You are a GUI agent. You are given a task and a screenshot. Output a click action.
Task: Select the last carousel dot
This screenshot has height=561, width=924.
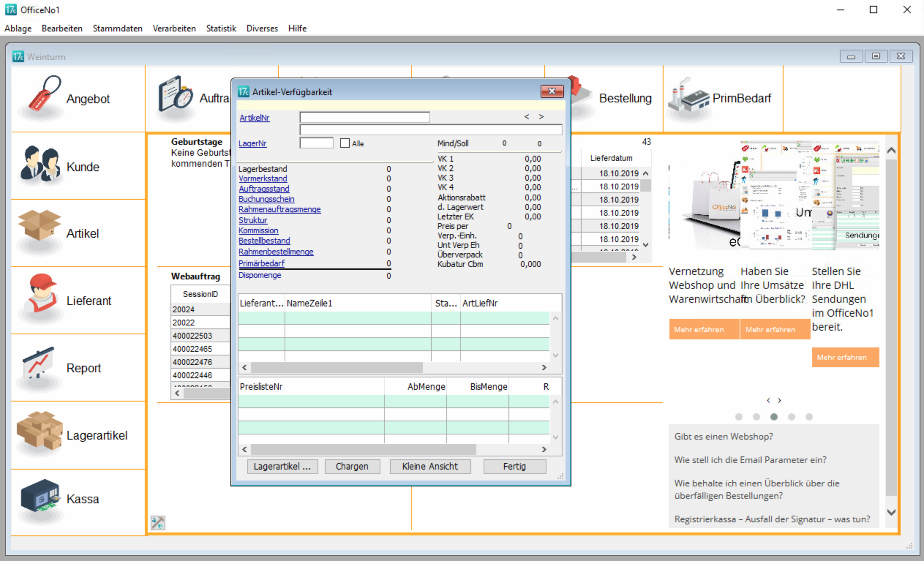(809, 417)
